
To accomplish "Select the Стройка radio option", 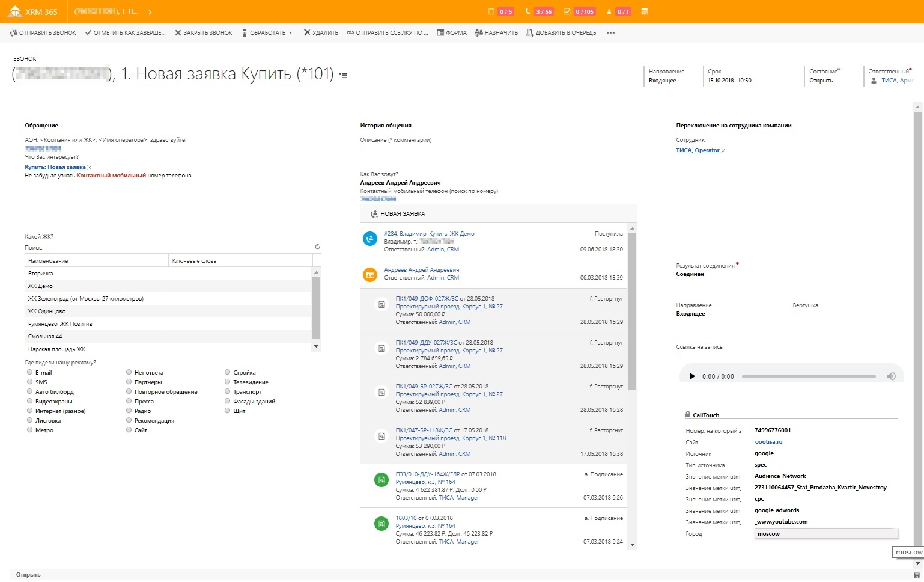I will click(x=228, y=372).
